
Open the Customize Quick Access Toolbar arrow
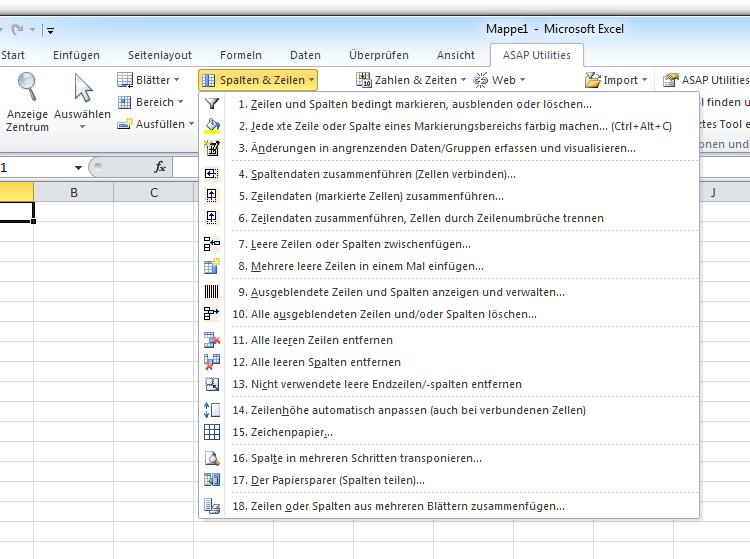click(x=50, y=31)
